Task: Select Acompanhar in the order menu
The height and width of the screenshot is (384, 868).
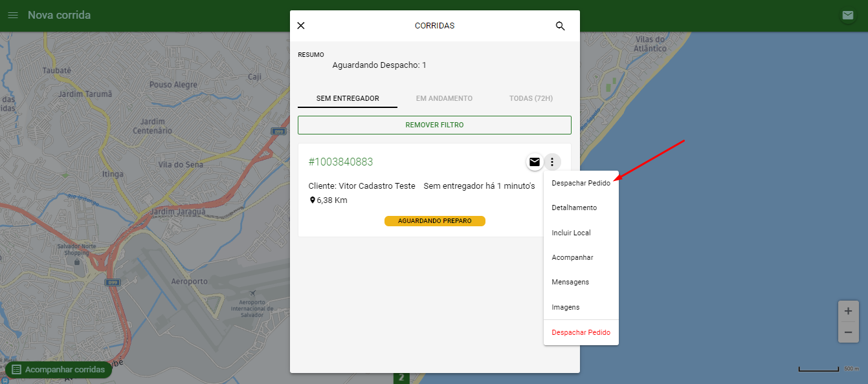Action: click(x=581, y=257)
